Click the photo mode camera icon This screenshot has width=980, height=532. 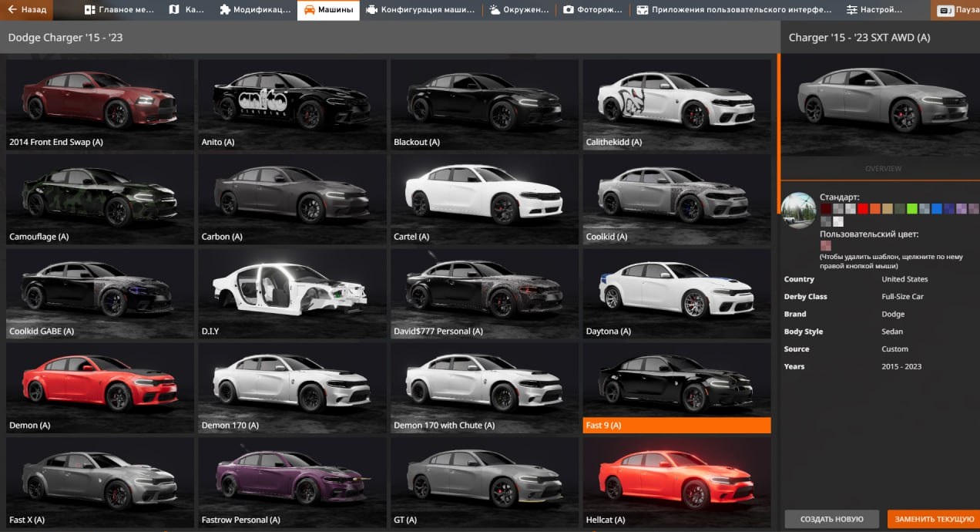[569, 10]
